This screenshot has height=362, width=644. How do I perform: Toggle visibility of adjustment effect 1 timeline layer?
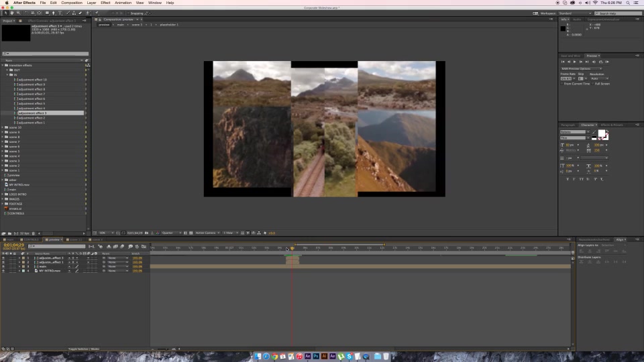pyautogui.click(x=3, y=262)
